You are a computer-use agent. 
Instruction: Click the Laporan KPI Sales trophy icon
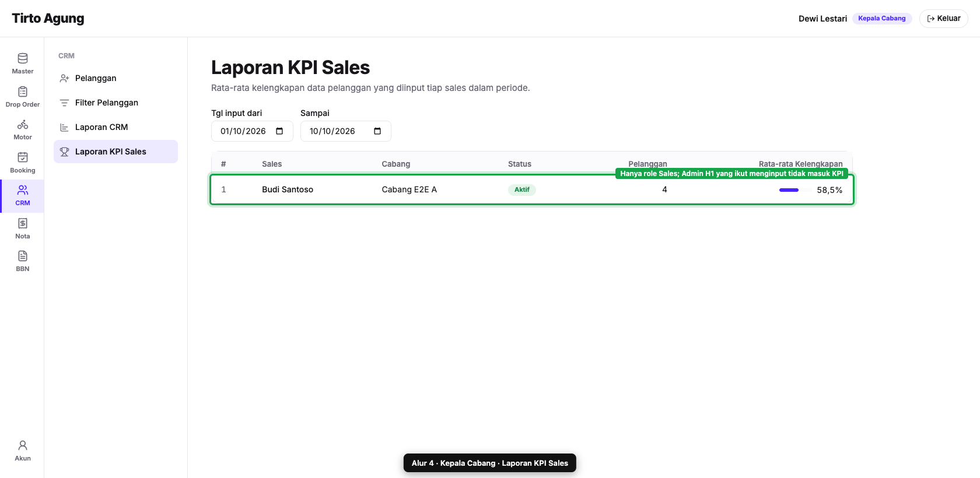click(64, 152)
